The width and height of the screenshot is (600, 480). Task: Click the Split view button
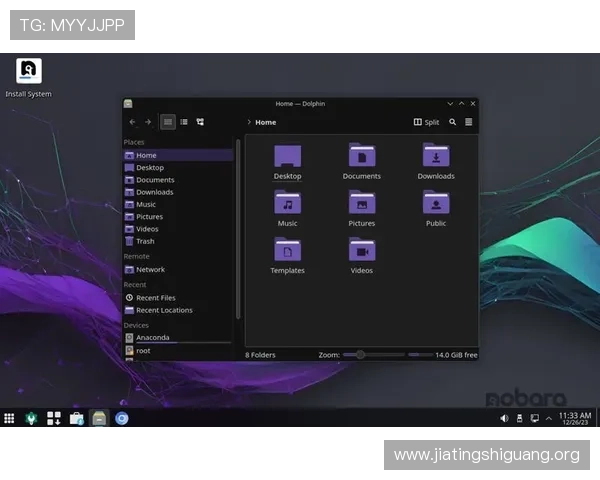click(426, 122)
